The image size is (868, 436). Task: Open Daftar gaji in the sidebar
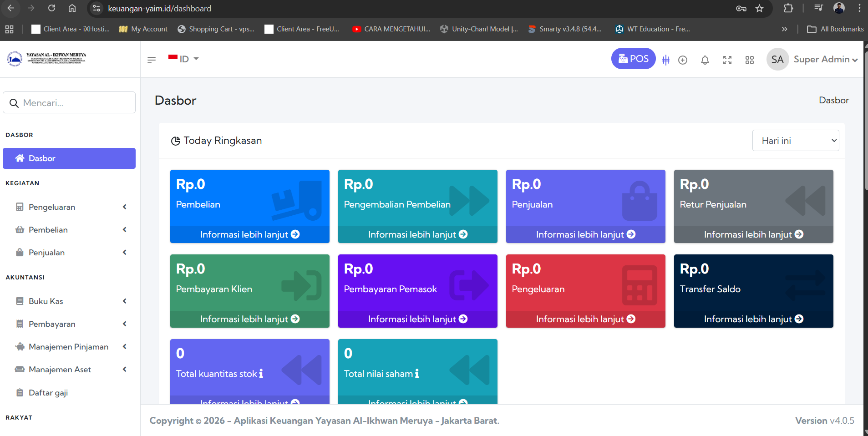[48, 393]
